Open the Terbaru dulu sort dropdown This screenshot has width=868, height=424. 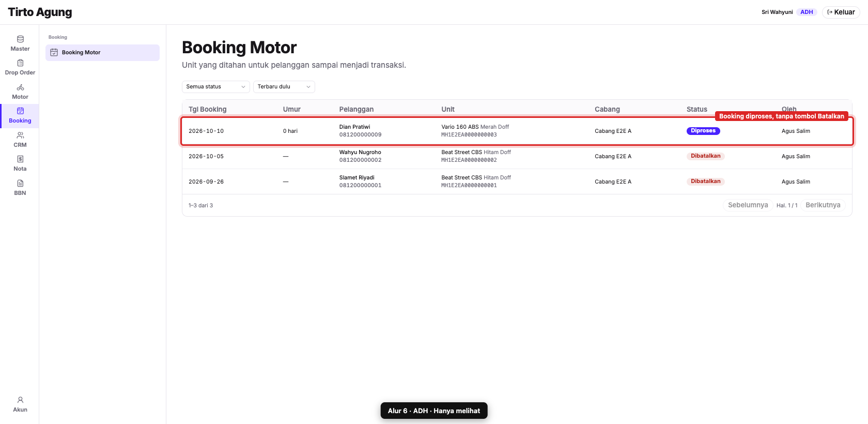coord(284,87)
